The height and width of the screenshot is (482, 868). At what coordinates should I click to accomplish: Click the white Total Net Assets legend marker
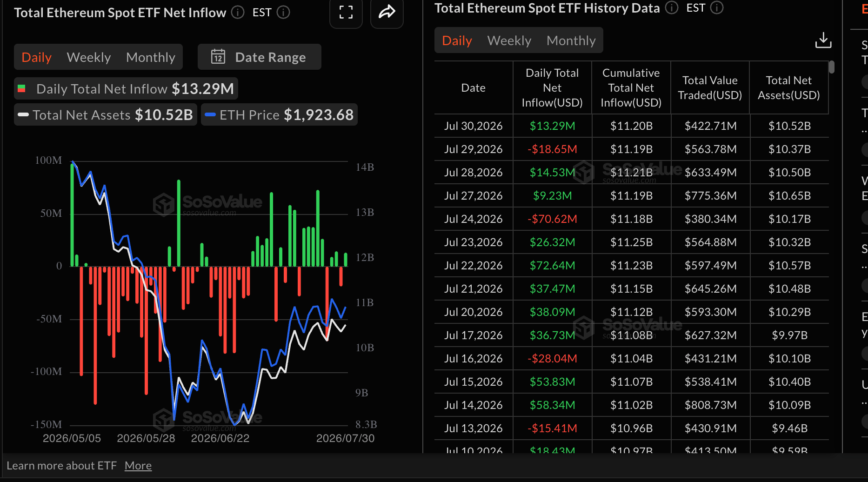23,114
